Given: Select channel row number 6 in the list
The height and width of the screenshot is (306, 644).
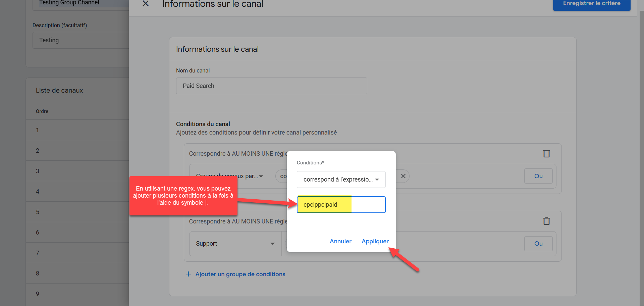Looking at the screenshot, I should pyautogui.click(x=77, y=233).
